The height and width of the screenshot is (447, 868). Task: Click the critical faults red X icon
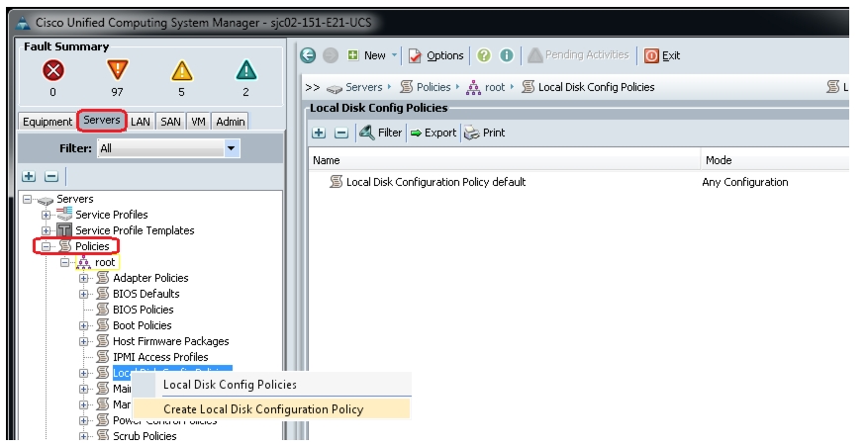53,71
